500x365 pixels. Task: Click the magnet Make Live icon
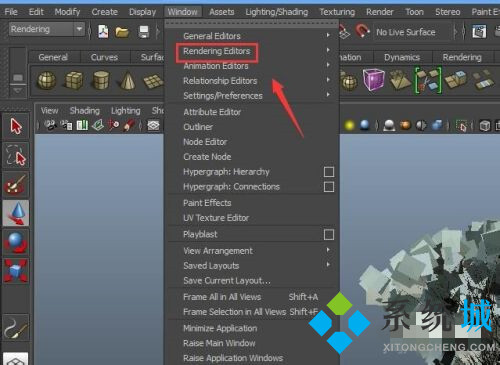362,31
